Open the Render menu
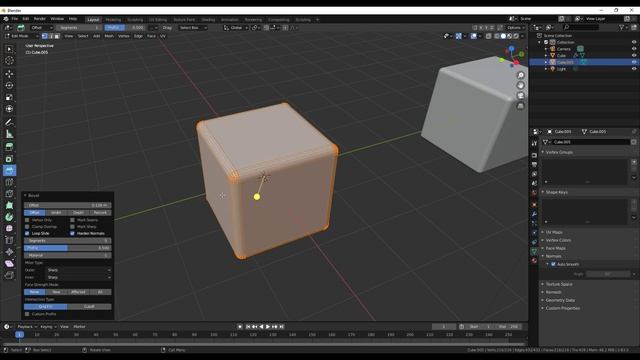 [x=40, y=19]
